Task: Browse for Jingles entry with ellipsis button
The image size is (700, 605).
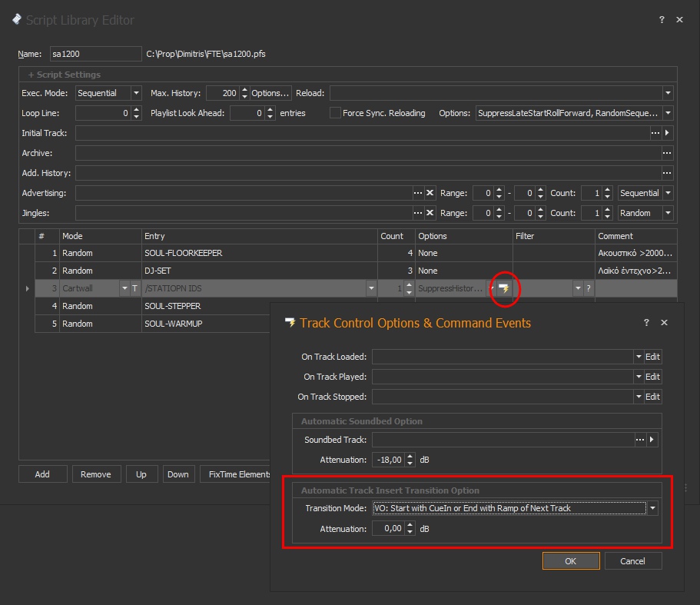Action: point(418,213)
